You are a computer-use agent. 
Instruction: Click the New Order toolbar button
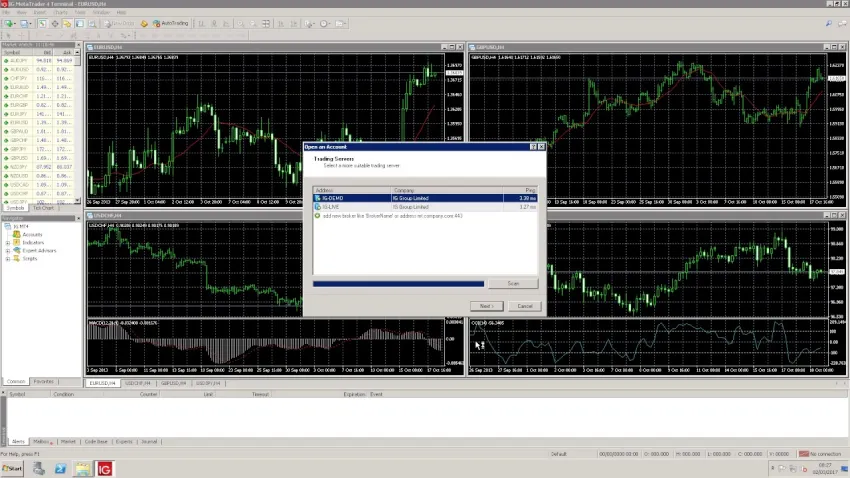(x=119, y=23)
